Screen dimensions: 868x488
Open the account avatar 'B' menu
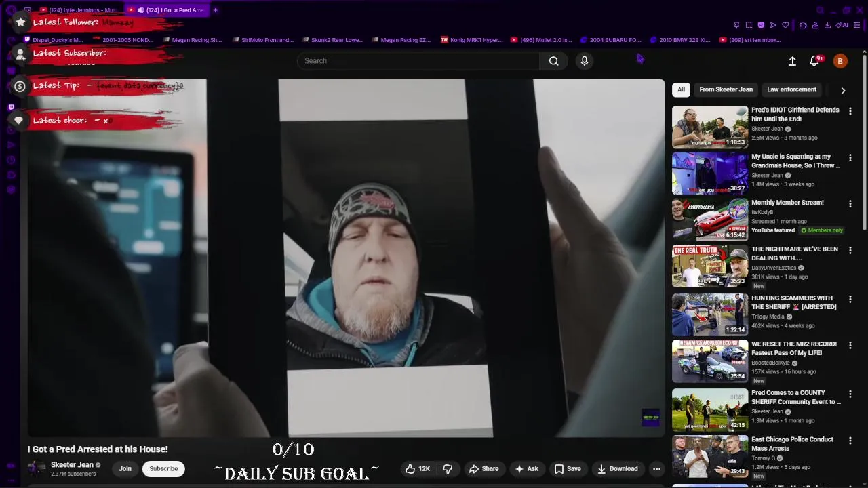tap(840, 61)
